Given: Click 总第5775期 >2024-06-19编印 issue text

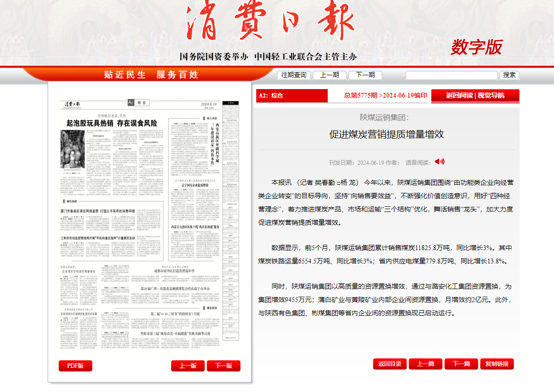Looking at the screenshot, I should coord(385,95).
